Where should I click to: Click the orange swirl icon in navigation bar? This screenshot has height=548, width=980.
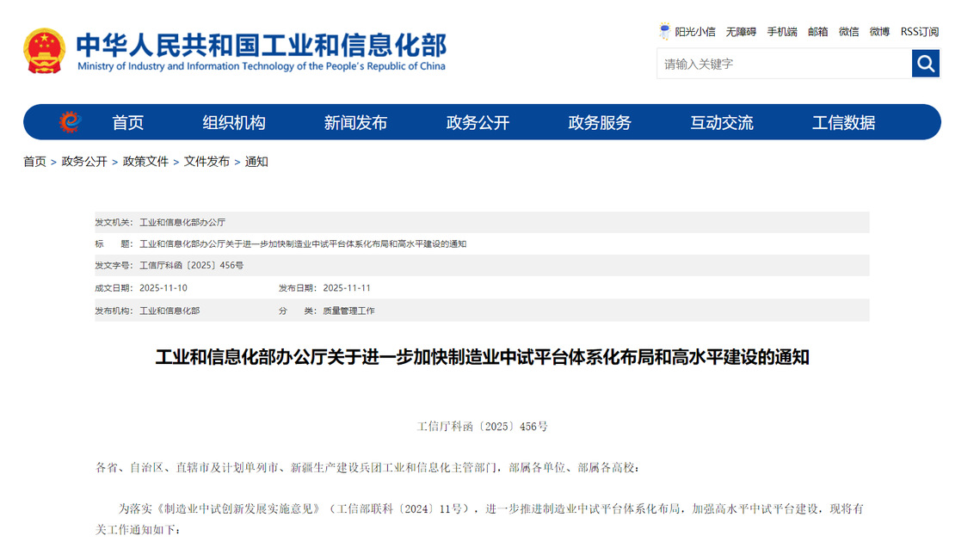tap(70, 123)
